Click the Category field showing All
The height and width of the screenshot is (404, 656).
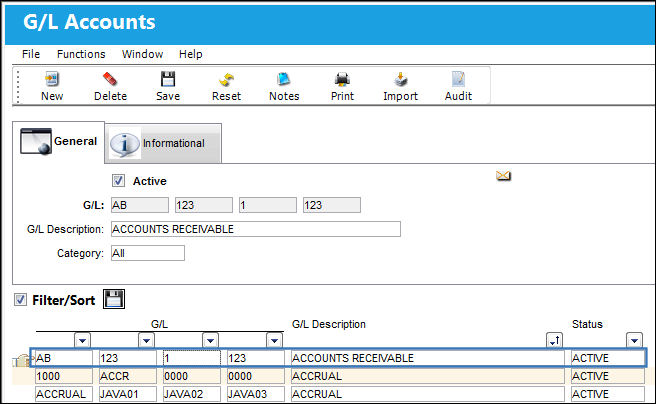tap(148, 253)
